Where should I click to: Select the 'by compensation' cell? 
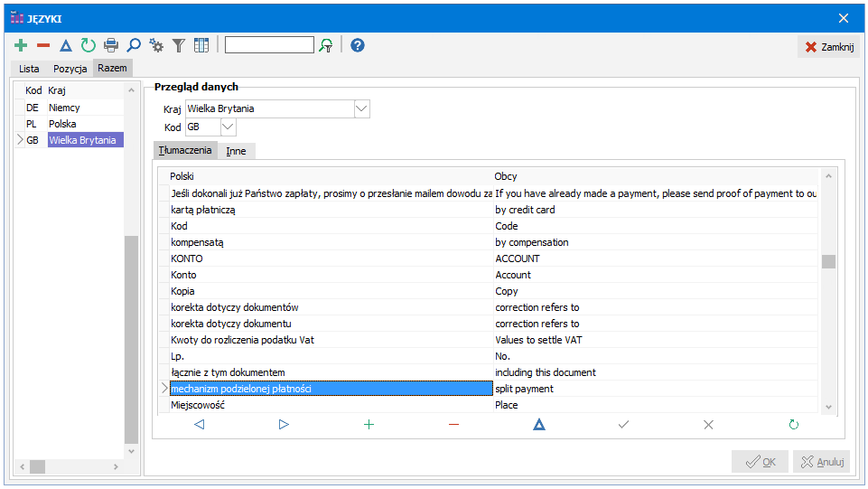[x=656, y=242]
